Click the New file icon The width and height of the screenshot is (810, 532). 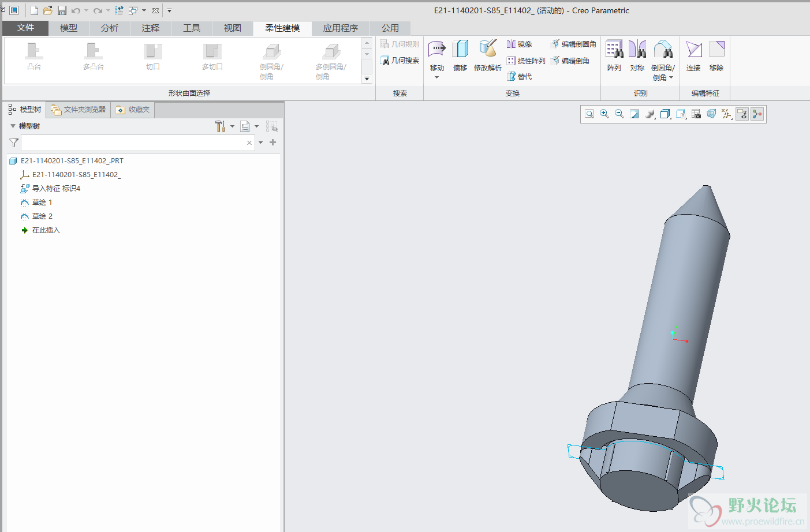[34, 10]
